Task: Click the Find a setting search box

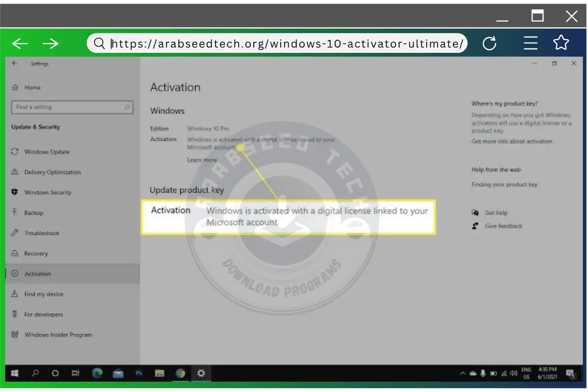Action: coord(72,107)
